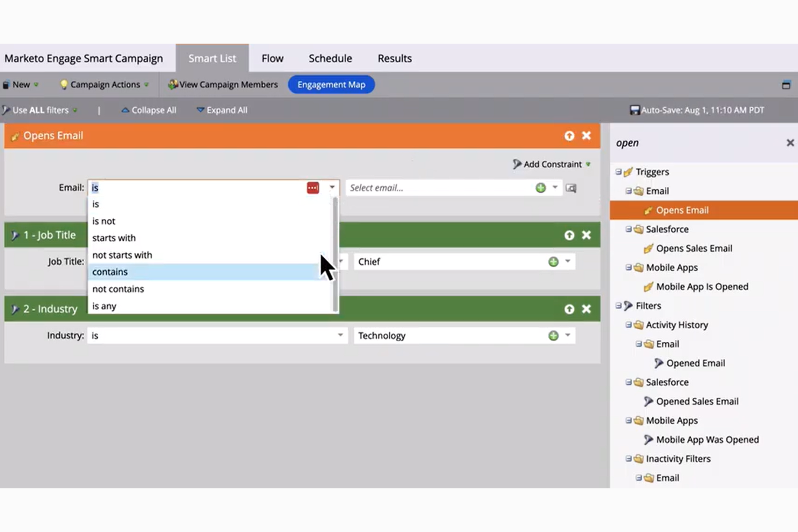
Task: Open the Select email dropdown arrow
Action: coord(555,188)
